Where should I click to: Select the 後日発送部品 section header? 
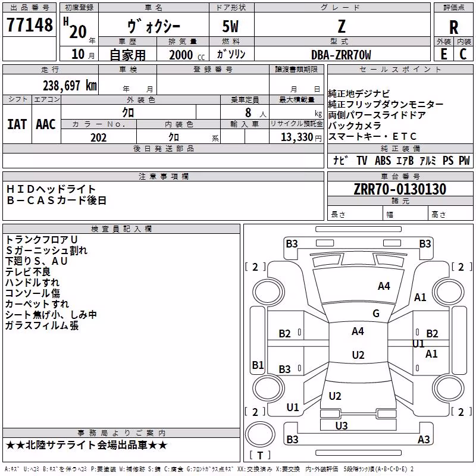163,148
